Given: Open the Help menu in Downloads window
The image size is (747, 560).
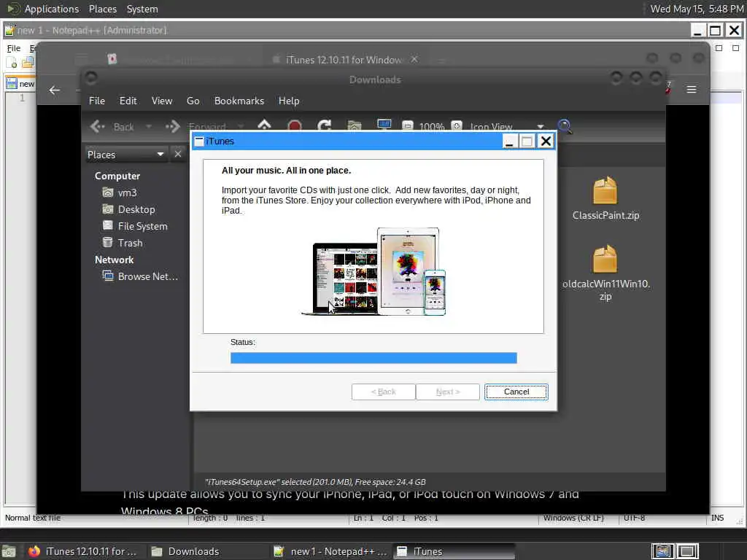Looking at the screenshot, I should 289,101.
